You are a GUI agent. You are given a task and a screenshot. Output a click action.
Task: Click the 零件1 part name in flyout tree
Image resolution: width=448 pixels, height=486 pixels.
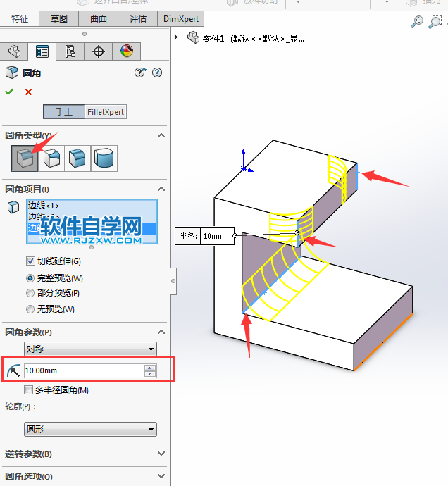pos(213,38)
